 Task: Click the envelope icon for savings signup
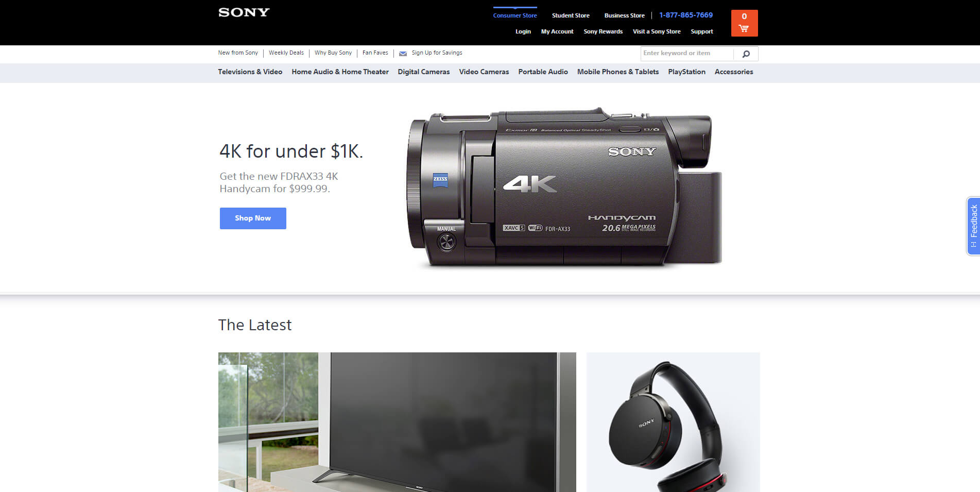pos(403,53)
